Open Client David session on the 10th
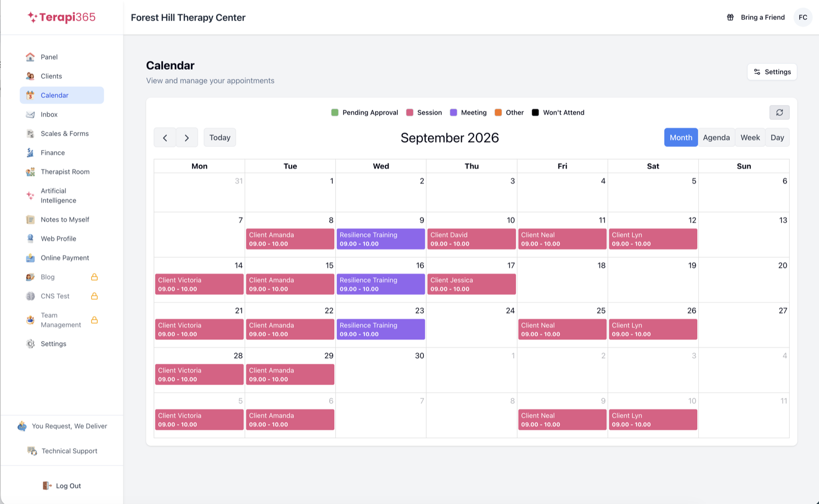The height and width of the screenshot is (504, 819). point(471,239)
